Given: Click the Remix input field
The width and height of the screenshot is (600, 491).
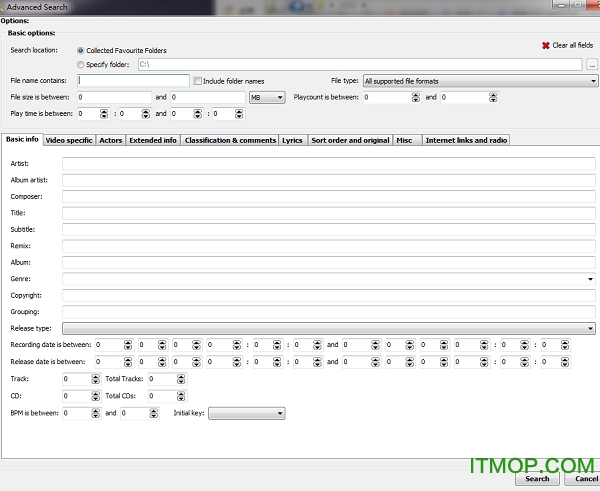Looking at the screenshot, I should [x=329, y=246].
